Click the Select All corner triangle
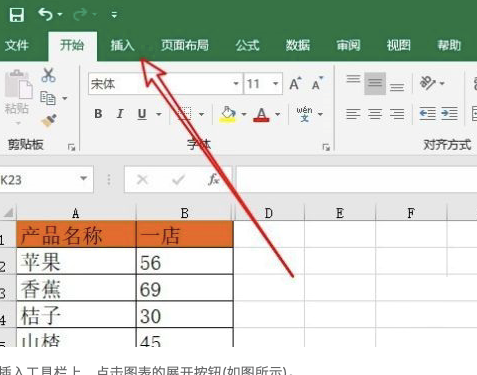The width and height of the screenshot is (477, 375). (x=8, y=212)
